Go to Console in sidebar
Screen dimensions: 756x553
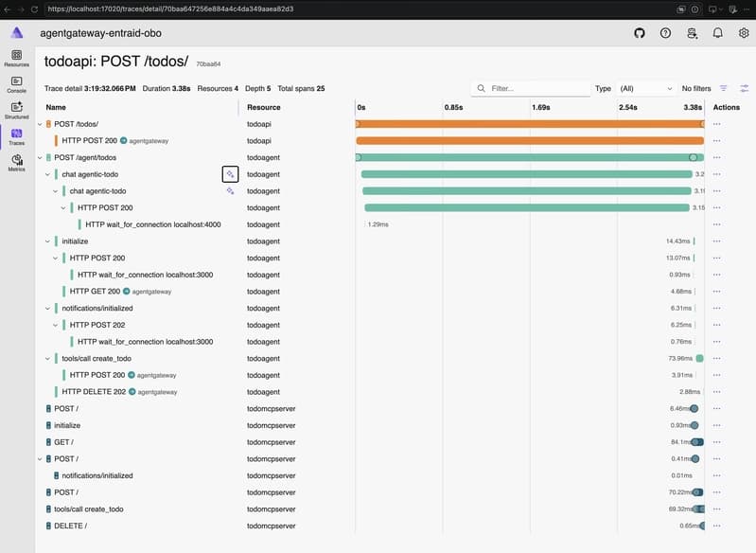[x=16, y=84]
